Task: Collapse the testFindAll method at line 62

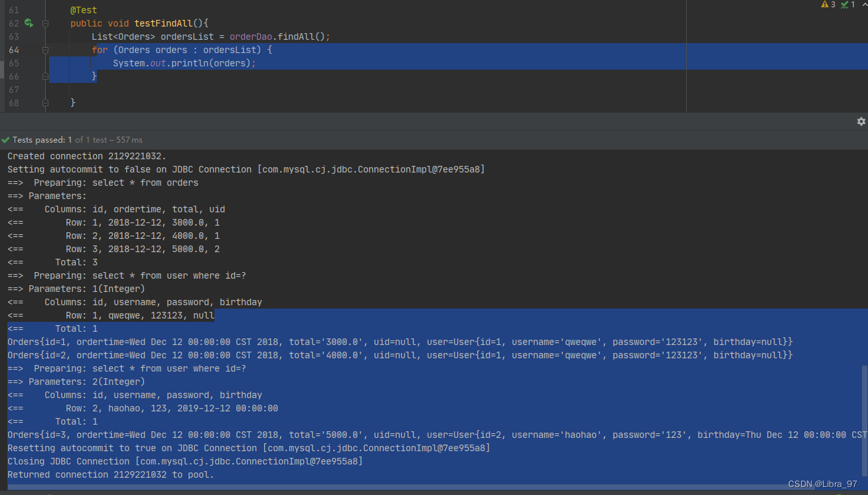Action: pyautogui.click(x=46, y=23)
